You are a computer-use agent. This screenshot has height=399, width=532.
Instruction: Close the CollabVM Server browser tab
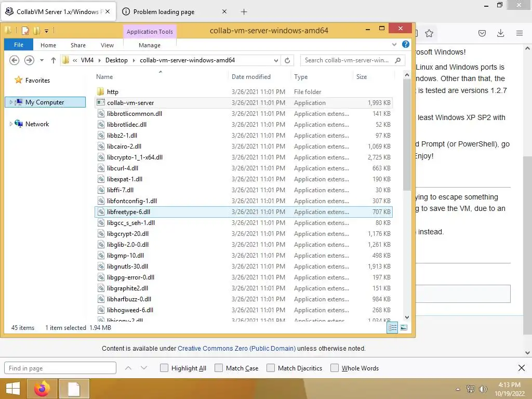click(108, 11)
